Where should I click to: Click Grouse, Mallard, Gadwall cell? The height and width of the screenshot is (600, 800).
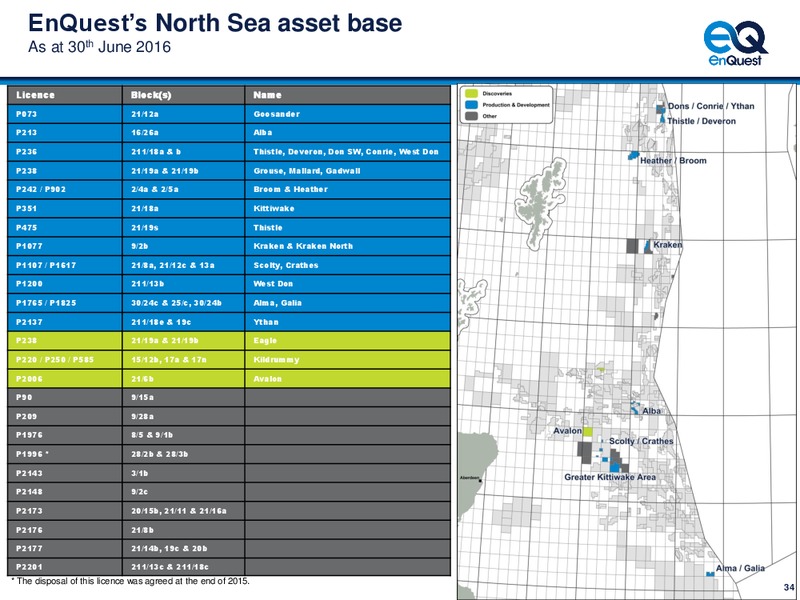[x=348, y=171]
